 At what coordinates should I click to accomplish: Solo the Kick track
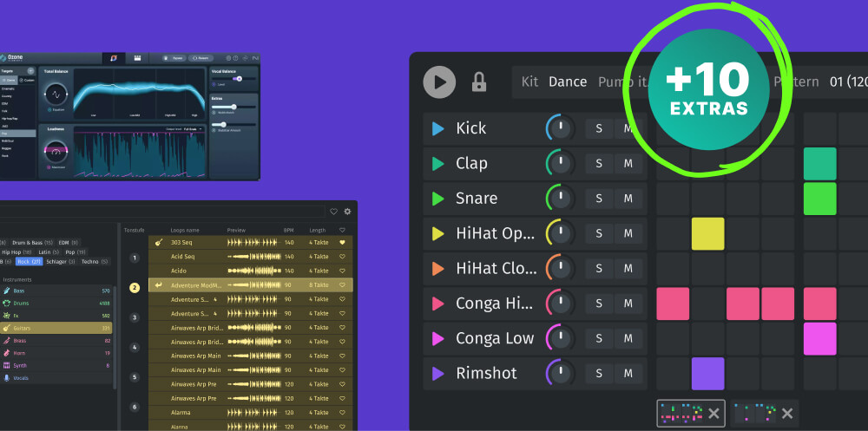[x=599, y=128]
